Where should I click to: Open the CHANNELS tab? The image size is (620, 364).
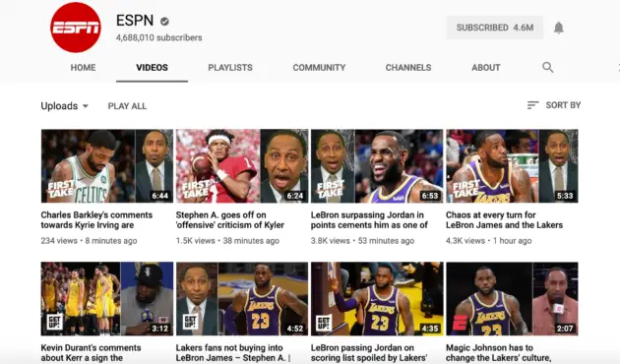pyautogui.click(x=408, y=68)
